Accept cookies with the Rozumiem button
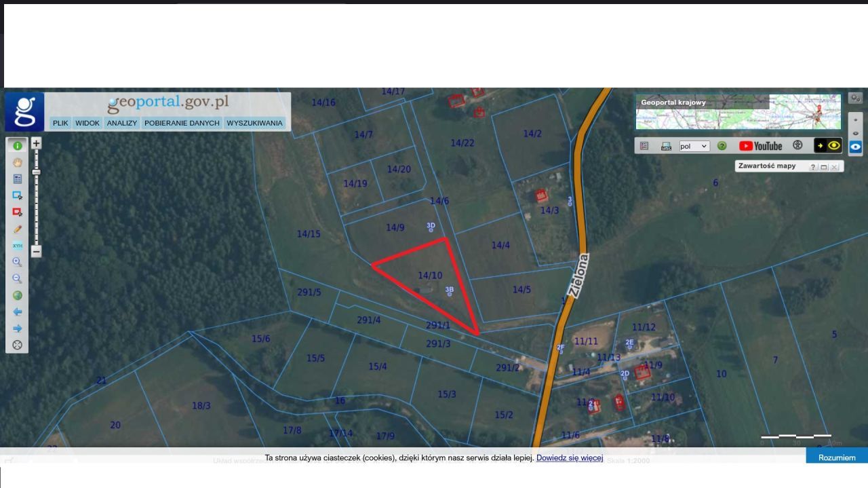 tap(837, 457)
